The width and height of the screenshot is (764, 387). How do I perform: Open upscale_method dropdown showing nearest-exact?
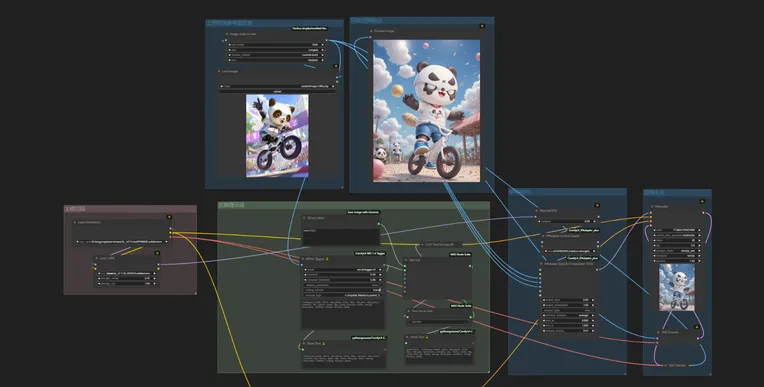276,55
